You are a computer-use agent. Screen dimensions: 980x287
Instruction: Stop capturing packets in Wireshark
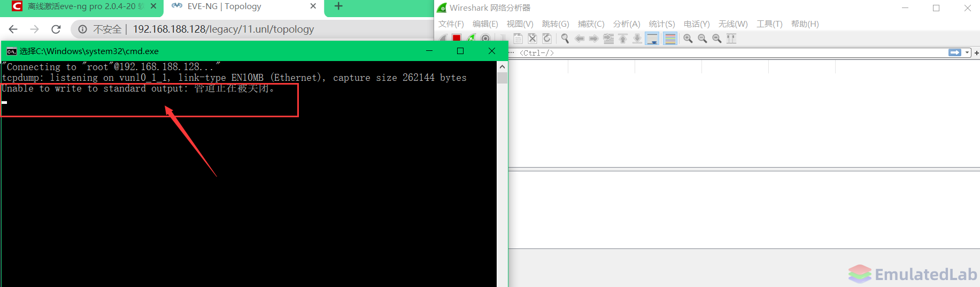coord(457,39)
